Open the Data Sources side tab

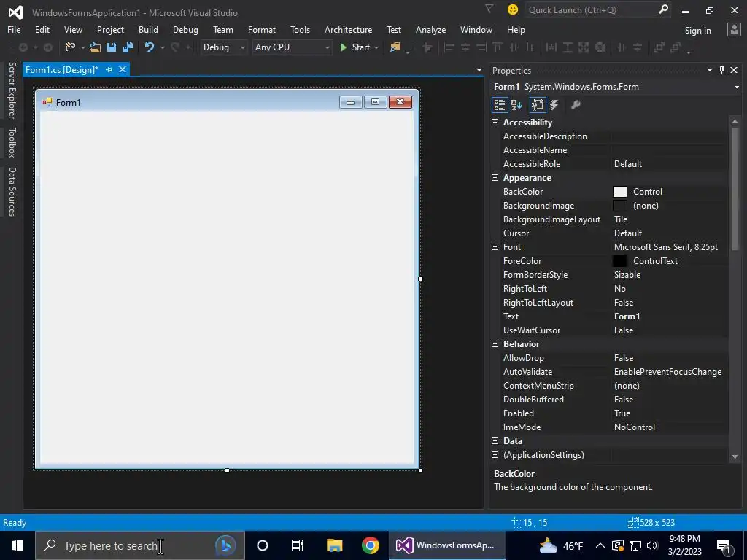(x=12, y=192)
